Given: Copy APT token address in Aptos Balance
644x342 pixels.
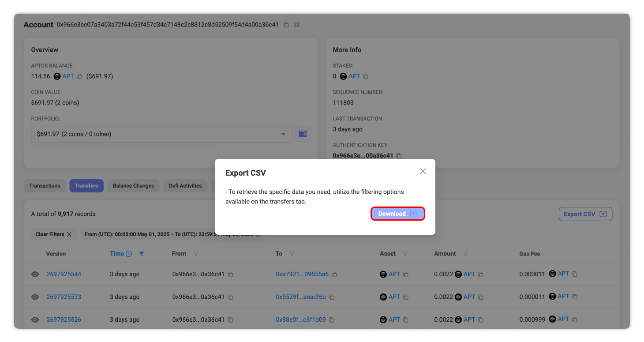Looking at the screenshot, I should pyautogui.click(x=79, y=76).
